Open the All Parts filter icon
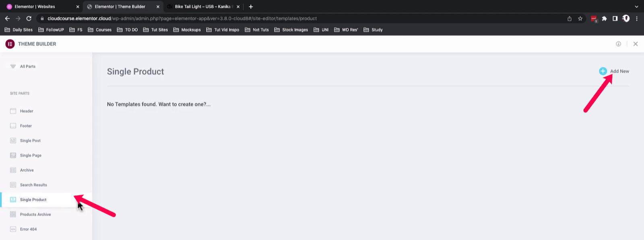The height and width of the screenshot is (240, 644). click(13, 66)
